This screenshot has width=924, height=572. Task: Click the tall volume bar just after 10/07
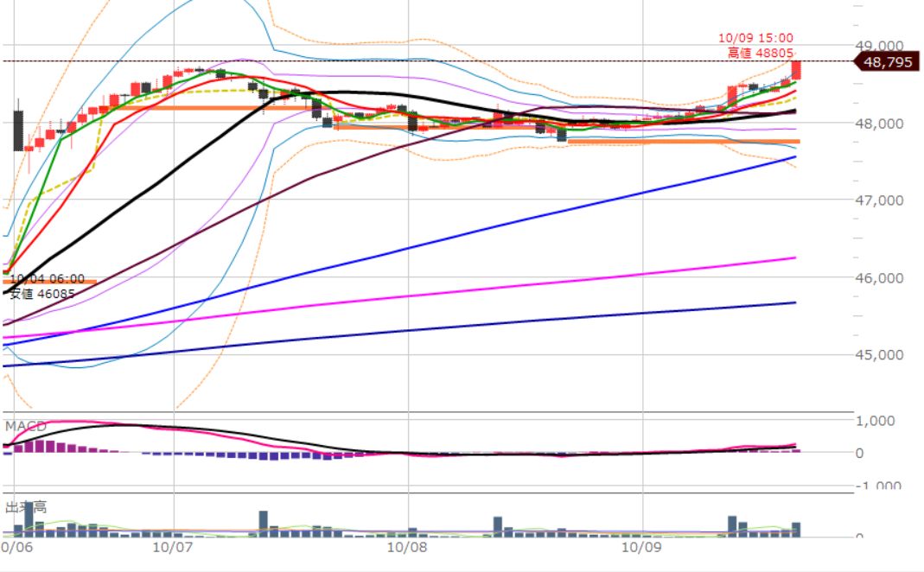point(264,524)
